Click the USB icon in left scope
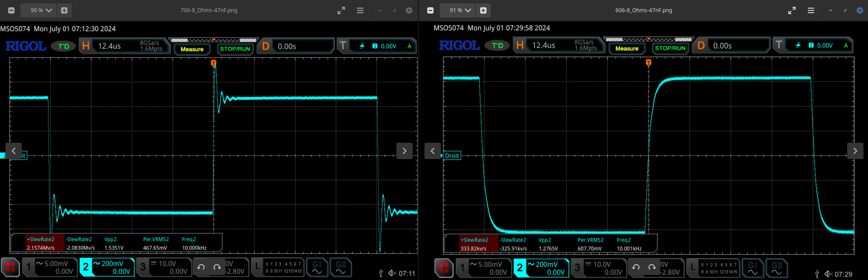The image size is (868, 280). coord(381,273)
